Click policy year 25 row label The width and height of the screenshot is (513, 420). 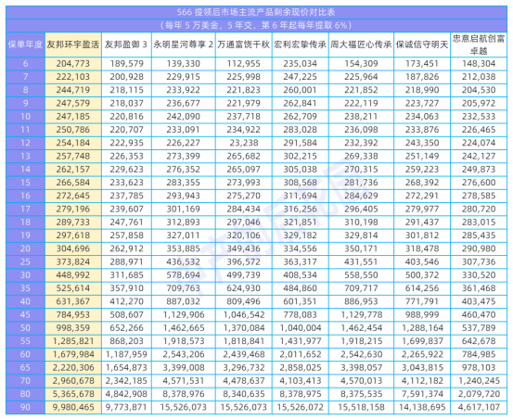coord(26,262)
